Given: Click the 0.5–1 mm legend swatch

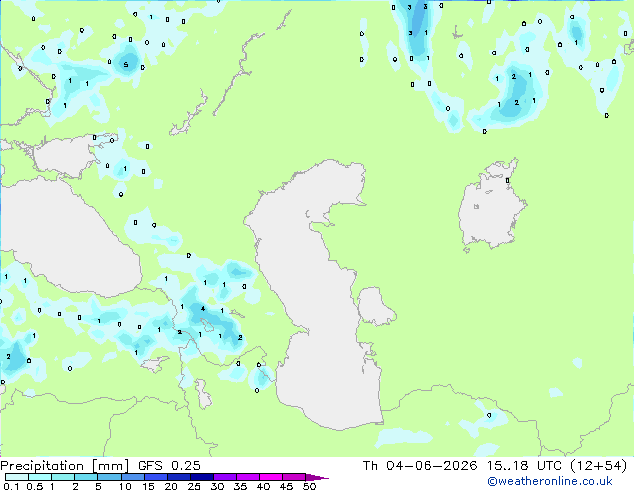Looking at the screenshot, I should [40, 477].
